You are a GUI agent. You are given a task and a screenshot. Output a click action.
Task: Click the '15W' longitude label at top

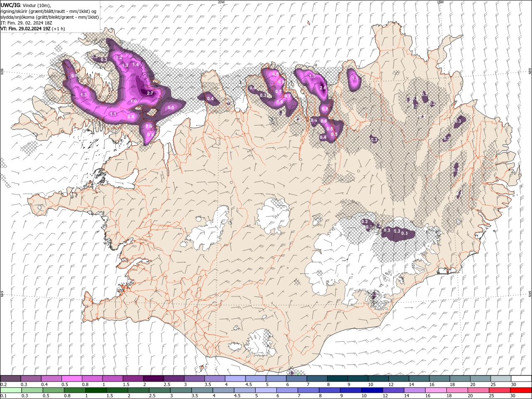pos(440,2)
